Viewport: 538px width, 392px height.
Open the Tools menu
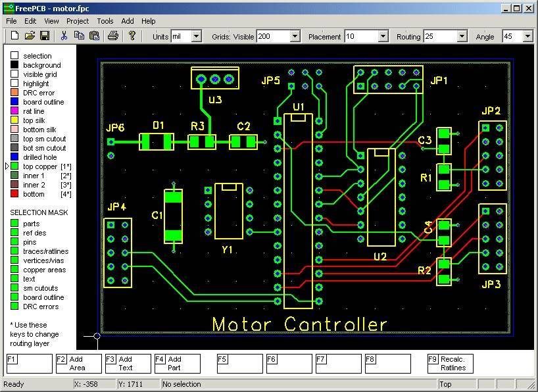click(x=105, y=21)
